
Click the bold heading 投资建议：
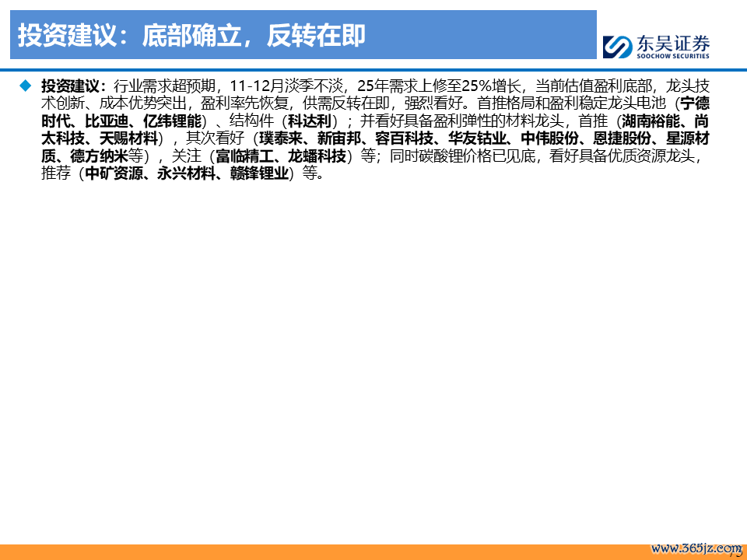tap(74, 86)
